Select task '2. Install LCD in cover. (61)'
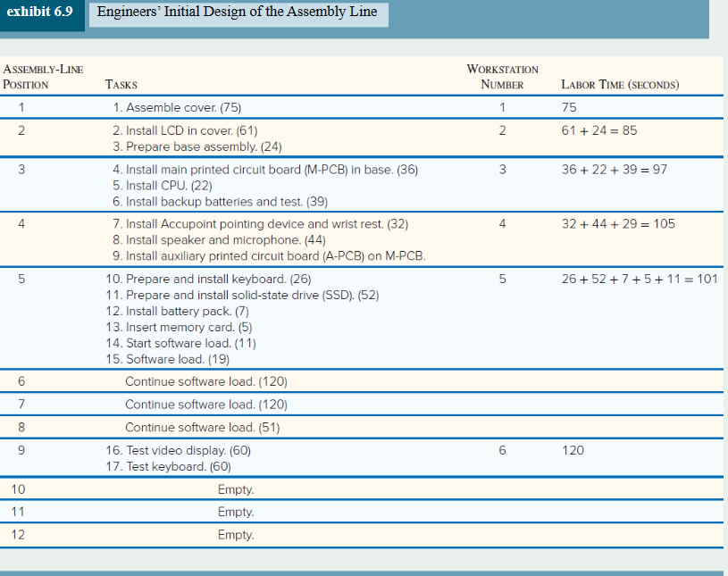This screenshot has height=576, width=728. pos(185,131)
